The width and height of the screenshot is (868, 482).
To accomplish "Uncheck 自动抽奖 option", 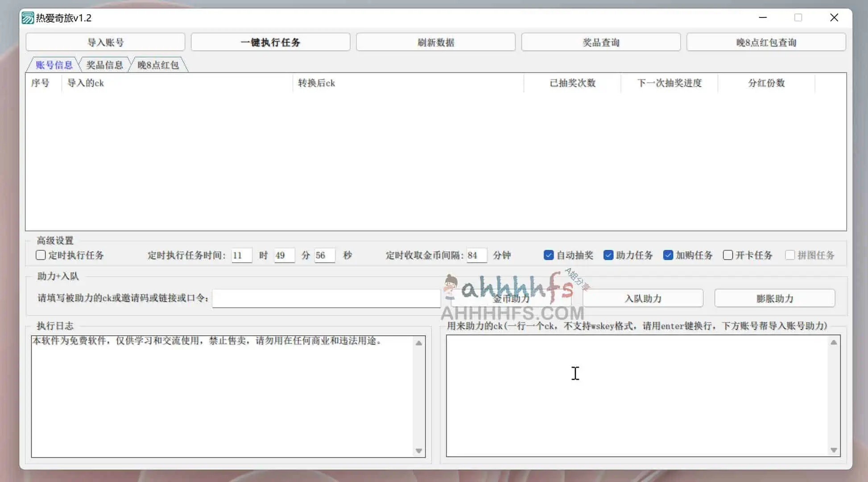I will tap(549, 255).
